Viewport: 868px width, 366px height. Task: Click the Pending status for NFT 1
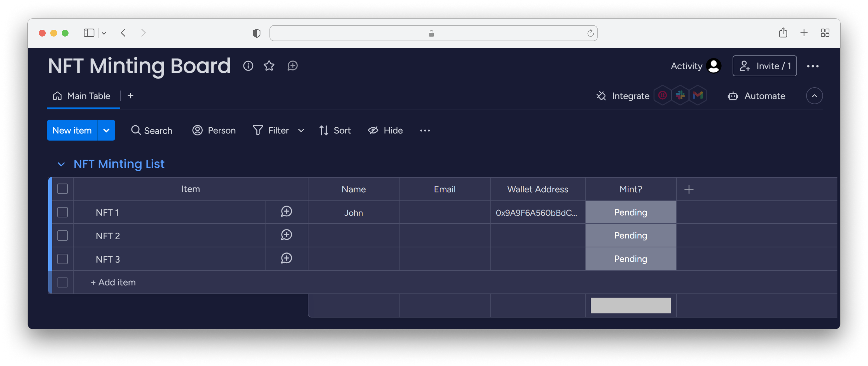630,212
